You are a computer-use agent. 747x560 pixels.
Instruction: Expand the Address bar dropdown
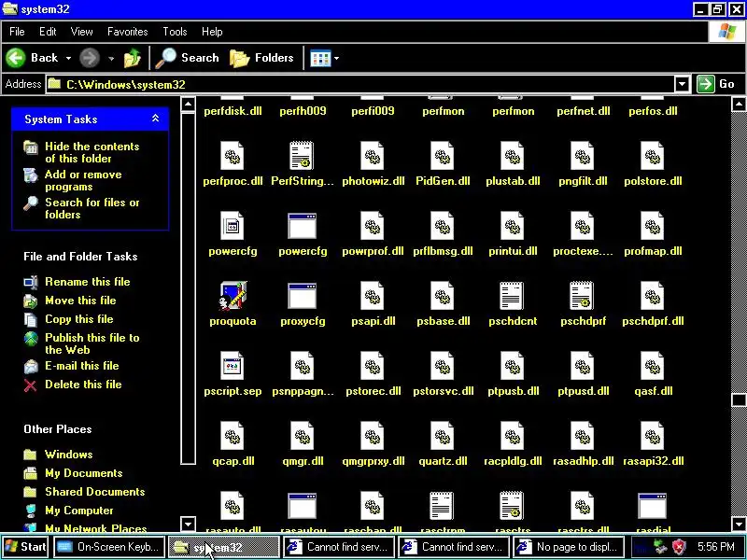point(682,84)
